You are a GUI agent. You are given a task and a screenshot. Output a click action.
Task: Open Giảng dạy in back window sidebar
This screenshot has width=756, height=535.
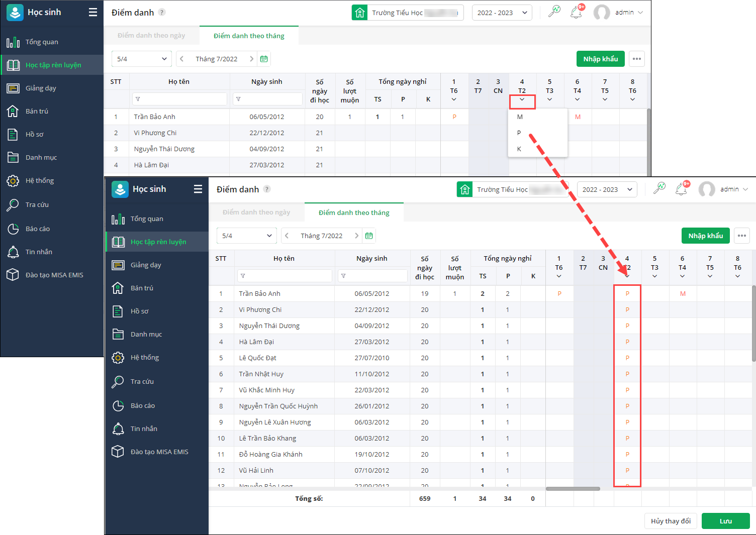click(52, 88)
